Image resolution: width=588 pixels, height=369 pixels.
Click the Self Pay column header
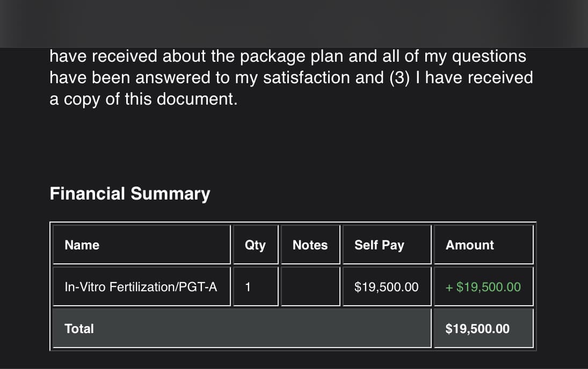pos(379,245)
